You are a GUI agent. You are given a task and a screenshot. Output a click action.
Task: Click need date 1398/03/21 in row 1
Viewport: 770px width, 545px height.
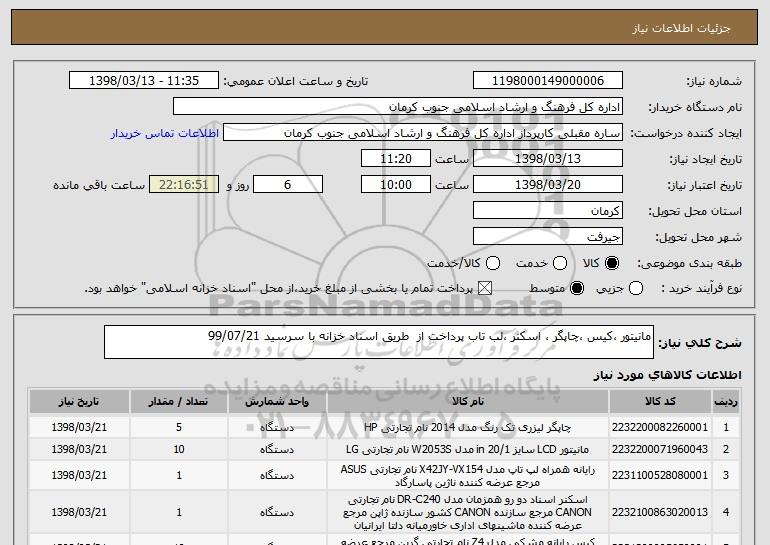pos(79,427)
